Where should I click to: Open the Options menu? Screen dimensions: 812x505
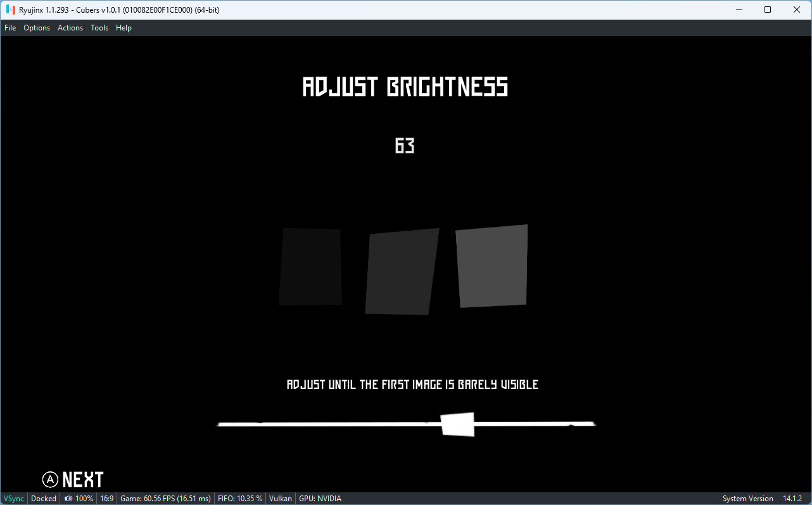[36, 27]
